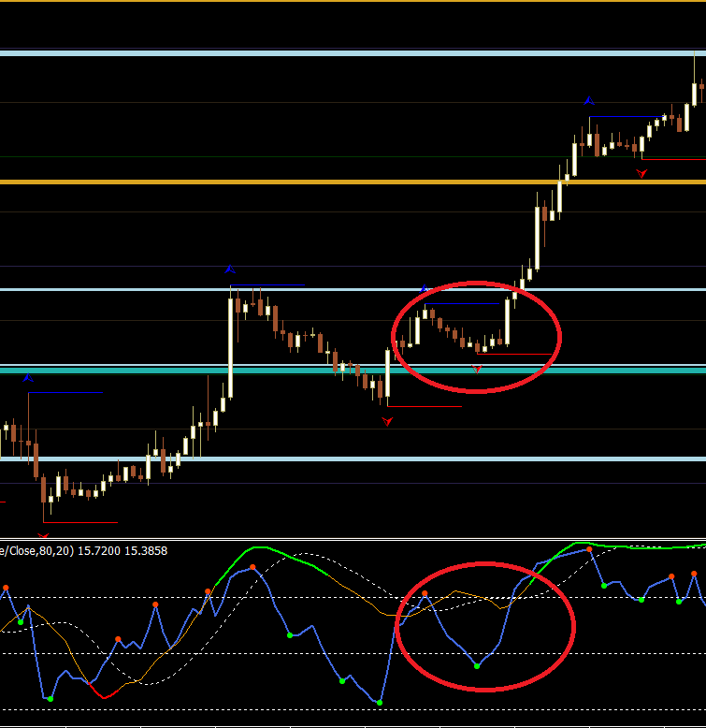Click red arrow marker just above thick gold line
Screen dimensions: 706x728
pos(641,174)
